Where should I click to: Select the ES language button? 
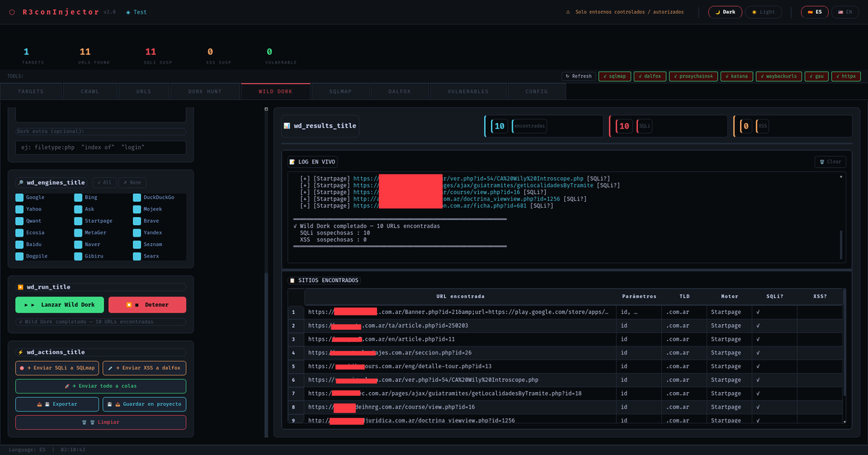(x=814, y=12)
